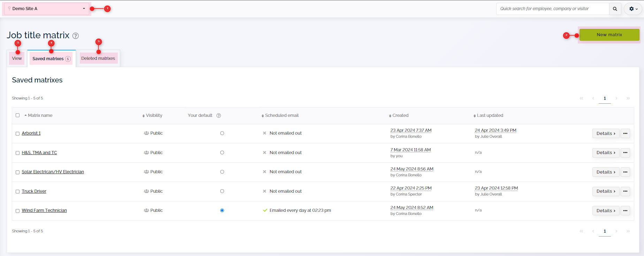This screenshot has width=644, height=256.
Task: Open the Demo Site A dropdown
Action: click(46, 9)
